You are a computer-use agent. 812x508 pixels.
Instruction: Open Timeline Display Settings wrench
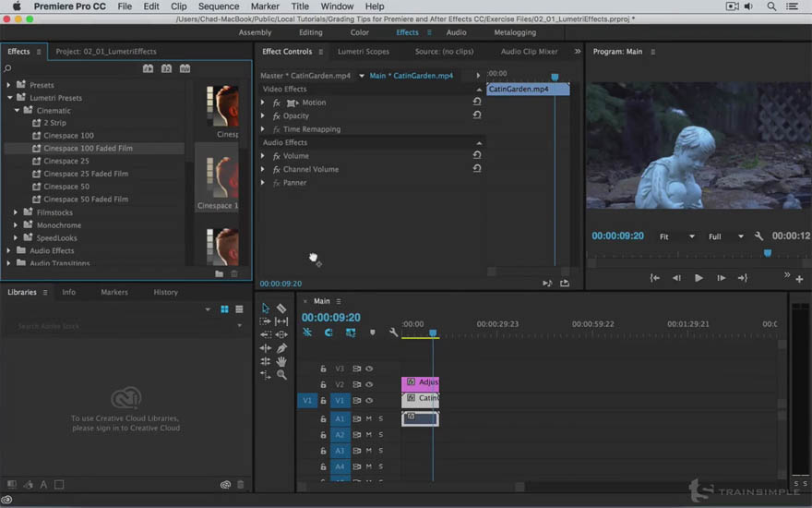pos(394,333)
